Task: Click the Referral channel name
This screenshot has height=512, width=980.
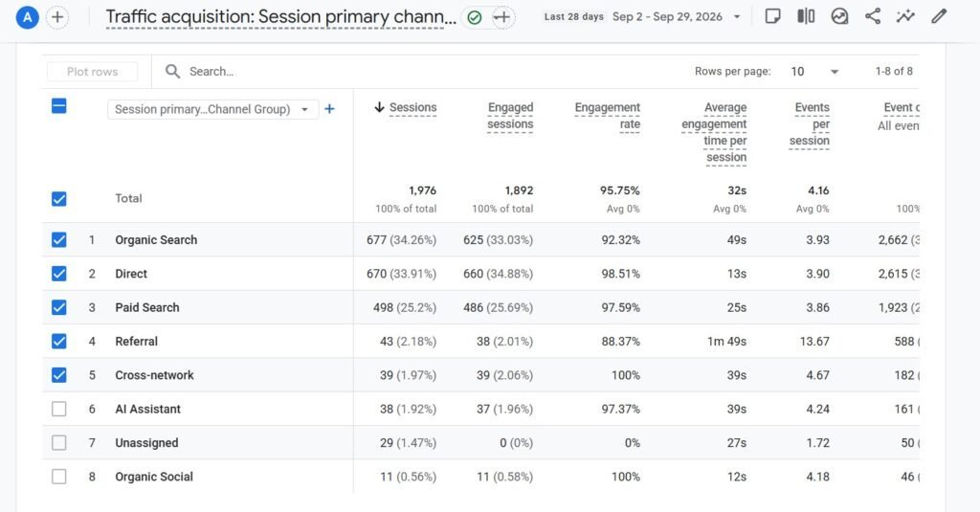Action: pos(136,342)
